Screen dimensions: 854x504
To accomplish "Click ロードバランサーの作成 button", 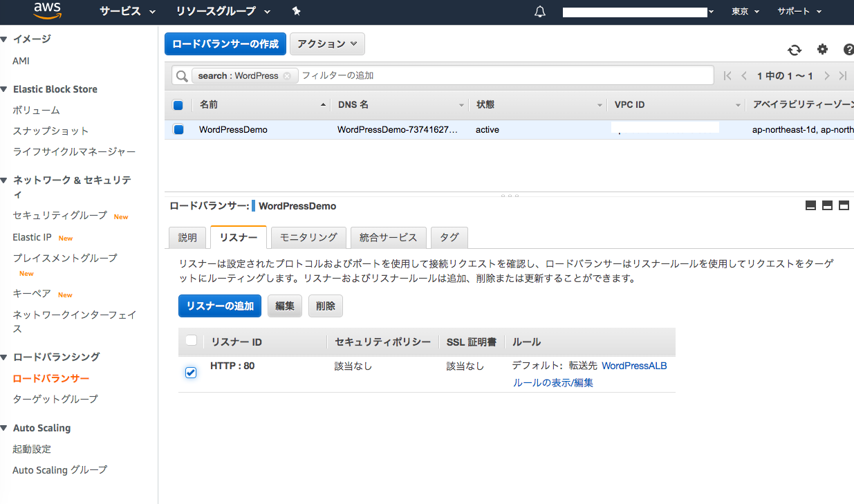I will pos(225,44).
